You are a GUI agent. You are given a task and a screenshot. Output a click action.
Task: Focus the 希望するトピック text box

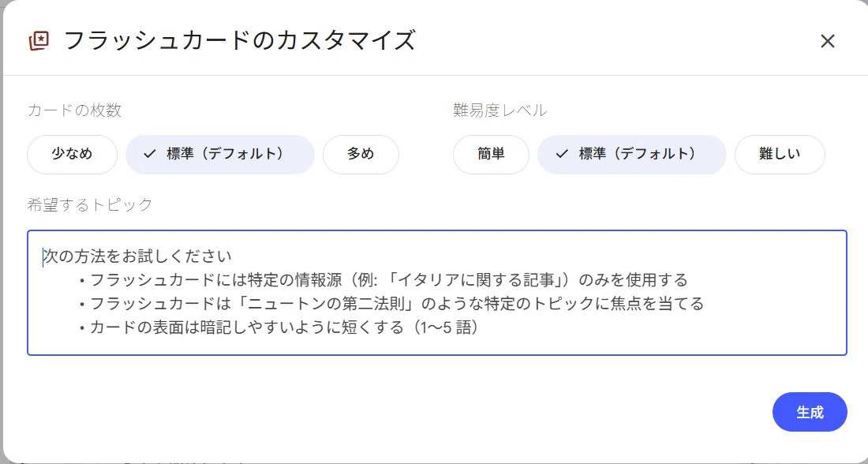(x=437, y=292)
